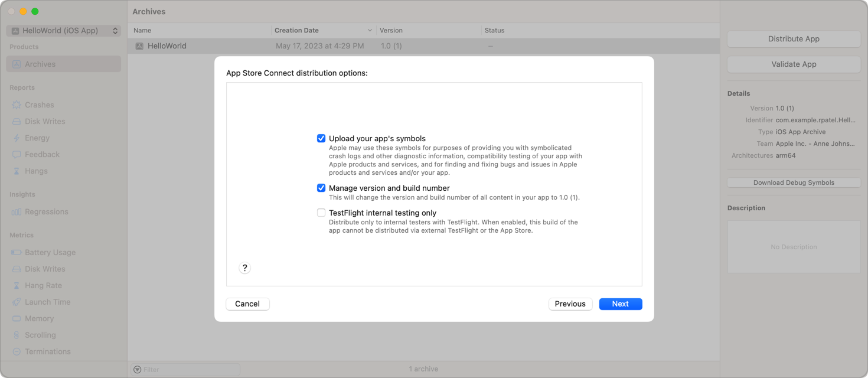Click Download Debug Symbols button
Viewport: 868px width, 378px height.
click(x=794, y=183)
